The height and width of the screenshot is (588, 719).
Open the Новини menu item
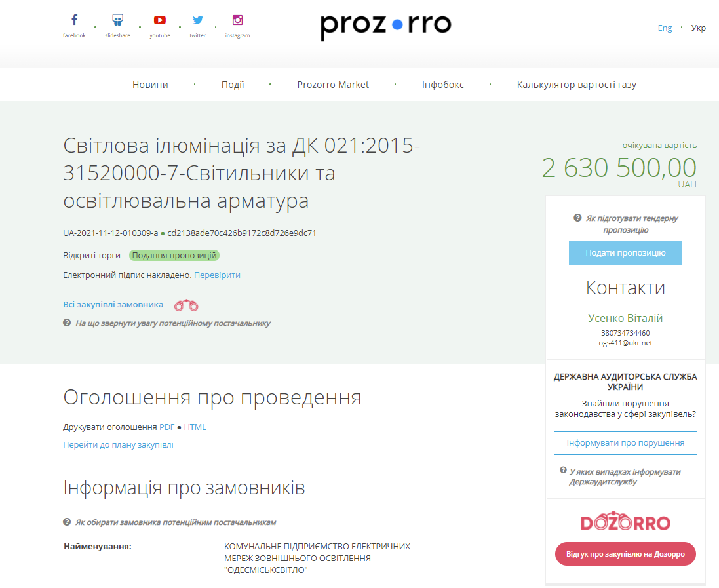pyautogui.click(x=150, y=85)
